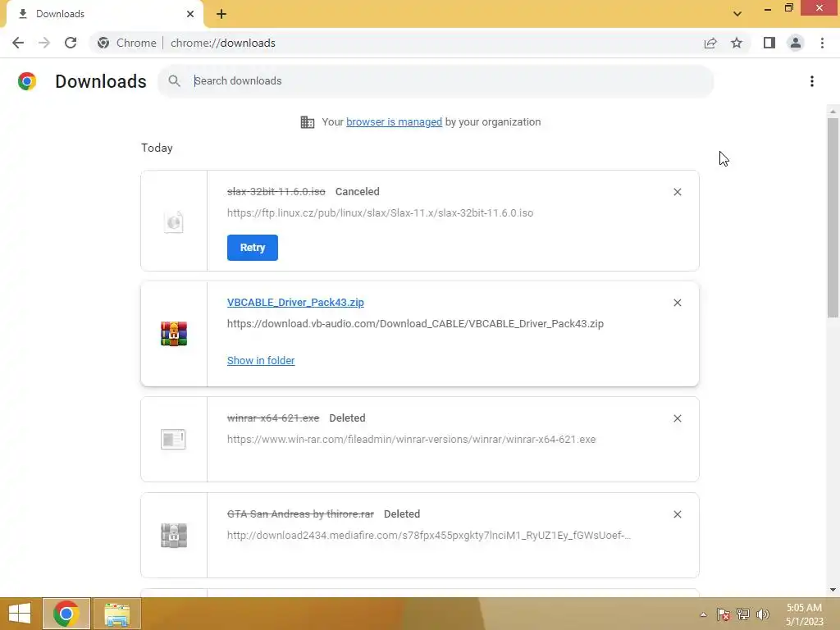Remove the GTA San Andreas entry from list
Screen dimensions: 840x630
pyautogui.click(x=677, y=514)
